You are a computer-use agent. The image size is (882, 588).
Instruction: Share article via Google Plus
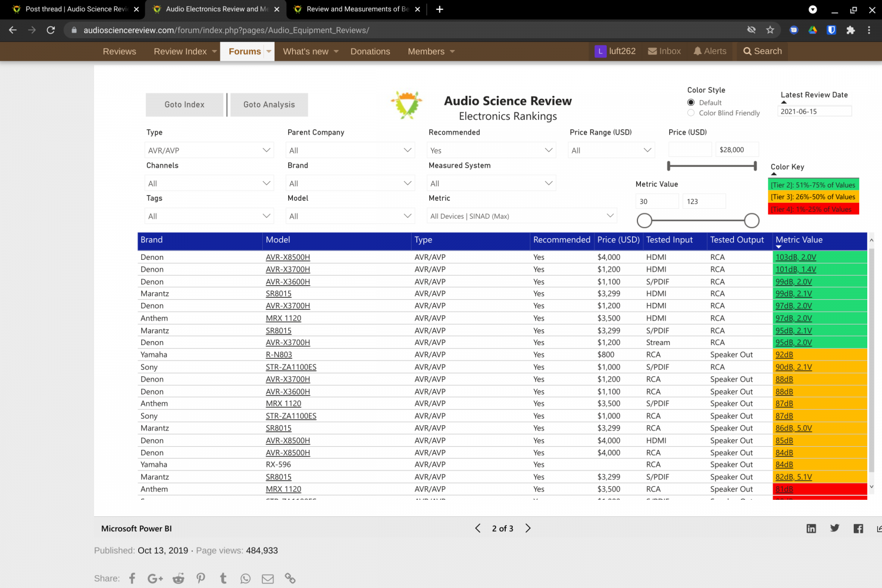pyautogui.click(x=155, y=579)
